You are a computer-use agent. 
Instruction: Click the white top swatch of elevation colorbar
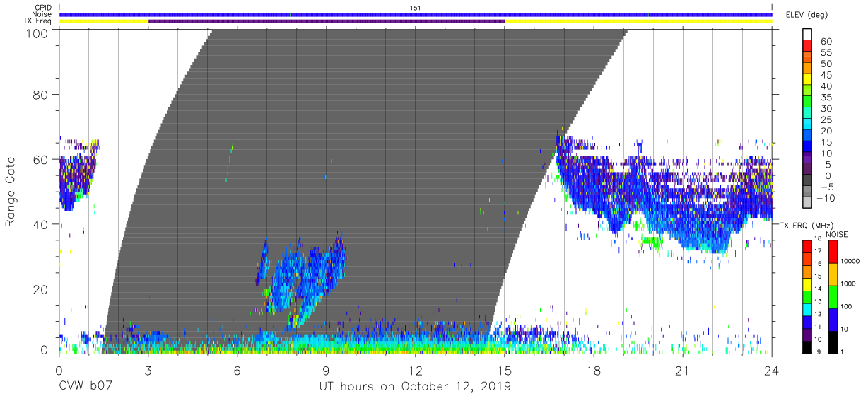807,35
